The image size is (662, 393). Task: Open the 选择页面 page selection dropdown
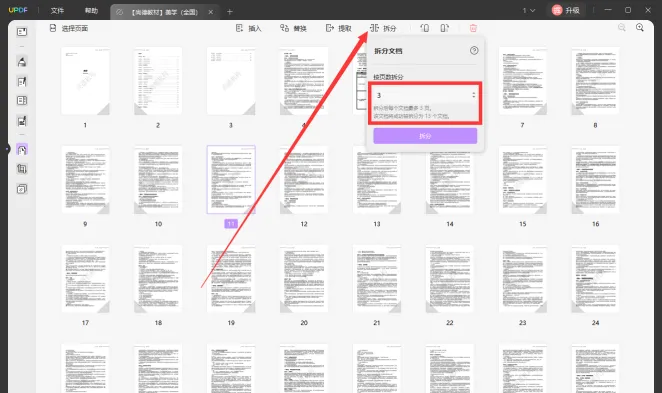coord(69,28)
